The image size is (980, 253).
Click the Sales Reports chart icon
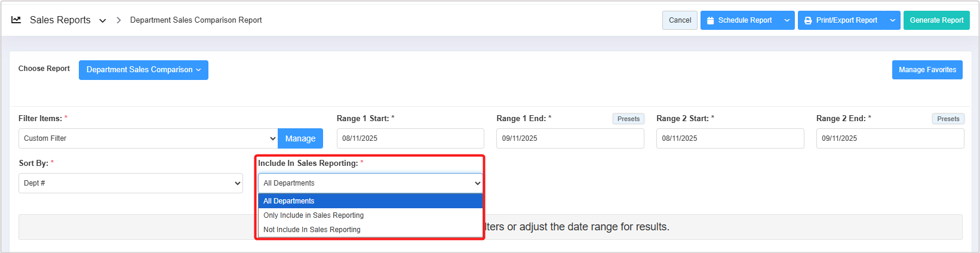pyautogui.click(x=16, y=20)
